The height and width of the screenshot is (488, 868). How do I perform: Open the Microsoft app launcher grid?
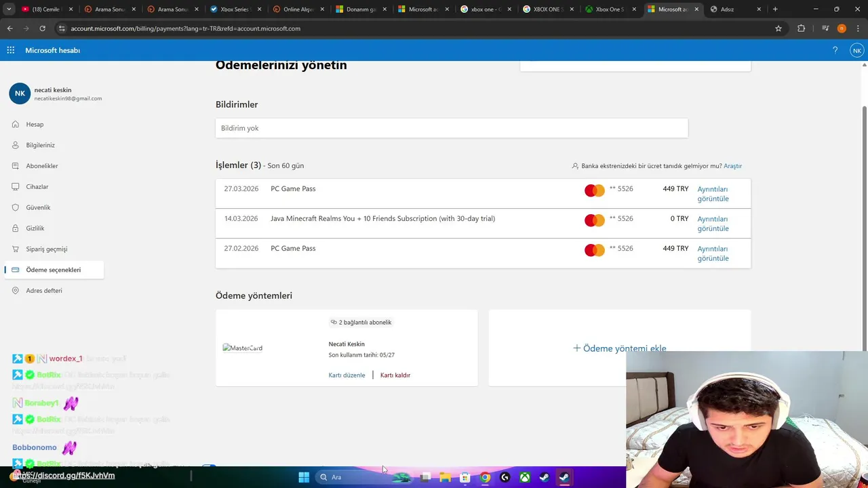[11, 50]
